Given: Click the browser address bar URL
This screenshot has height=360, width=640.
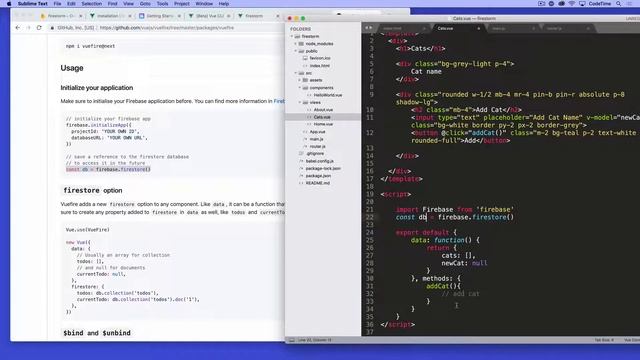Looking at the screenshot, I should tap(167, 28).
